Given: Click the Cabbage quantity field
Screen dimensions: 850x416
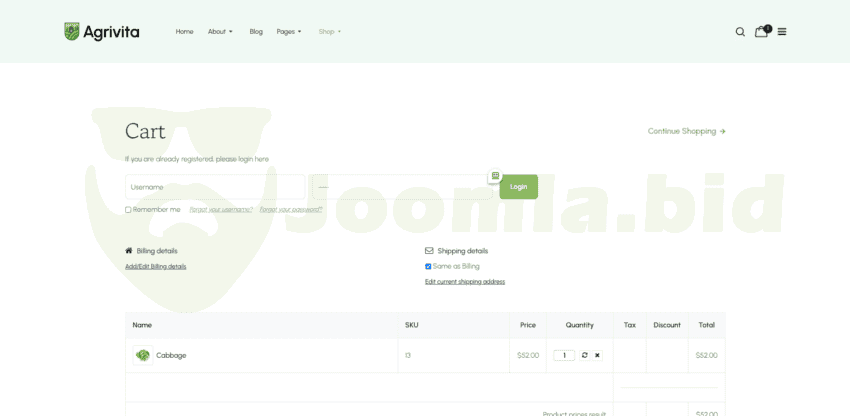Looking at the screenshot, I should coord(564,355).
